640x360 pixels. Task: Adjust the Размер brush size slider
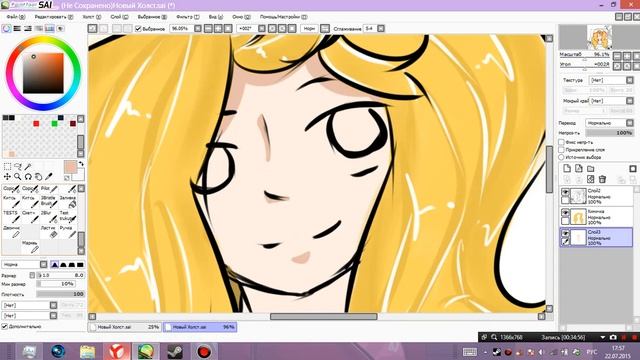click(60, 276)
